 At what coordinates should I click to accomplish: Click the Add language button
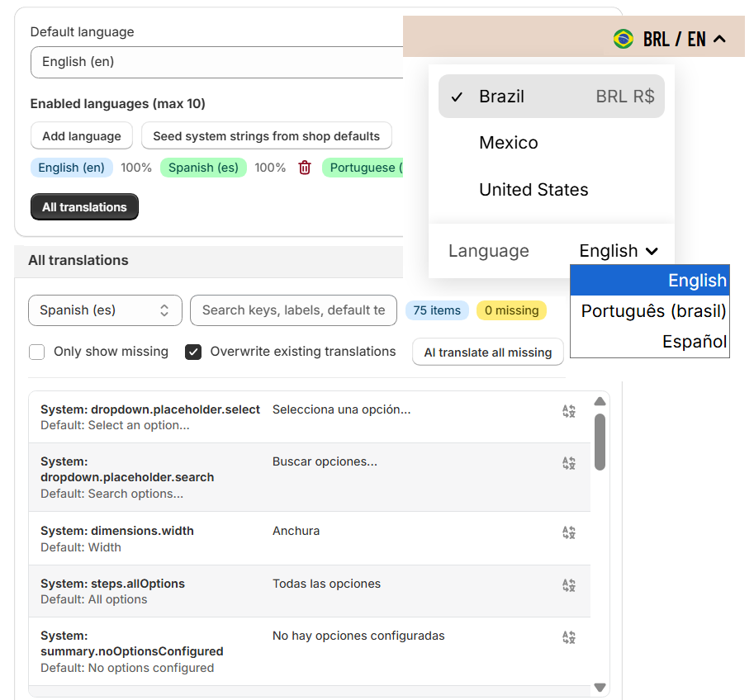point(82,136)
